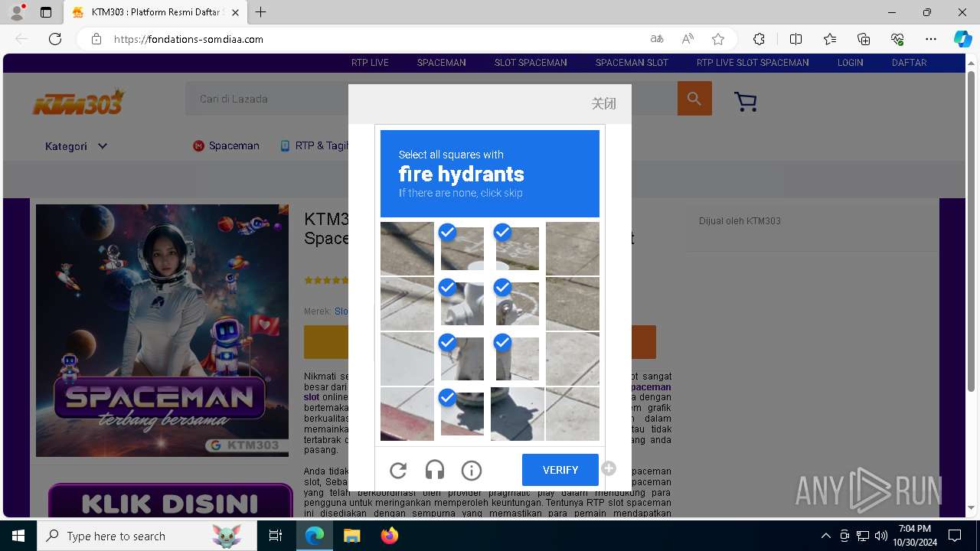Open Microsoft Edge from taskbar
The height and width of the screenshot is (551, 980).
pos(315,536)
